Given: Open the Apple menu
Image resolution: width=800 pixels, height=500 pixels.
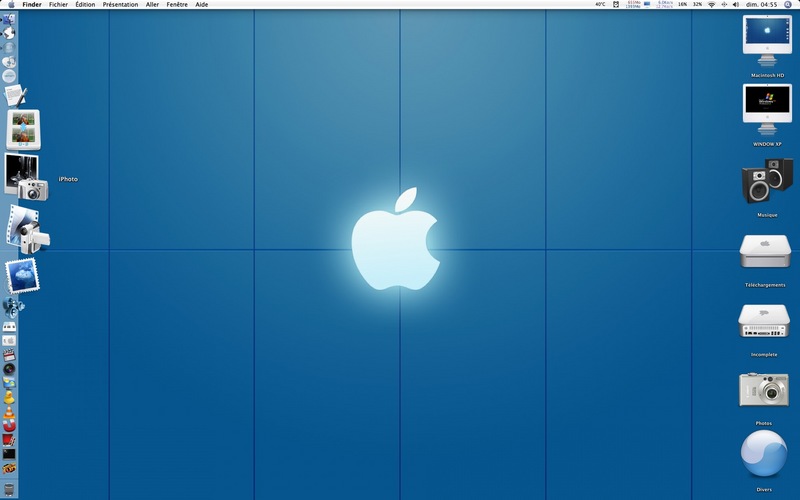Looking at the screenshot, I should pyautogui.click(x=11, y=4).
